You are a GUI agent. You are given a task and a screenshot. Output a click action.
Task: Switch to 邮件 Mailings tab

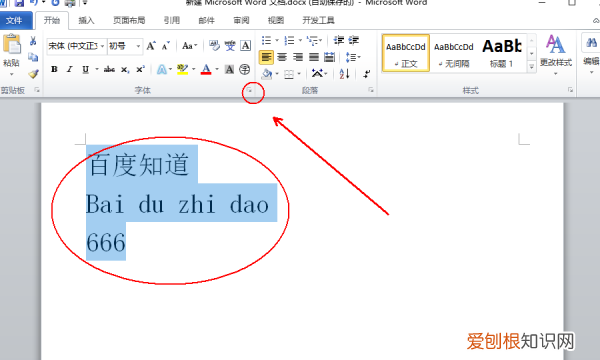point(207,20)
